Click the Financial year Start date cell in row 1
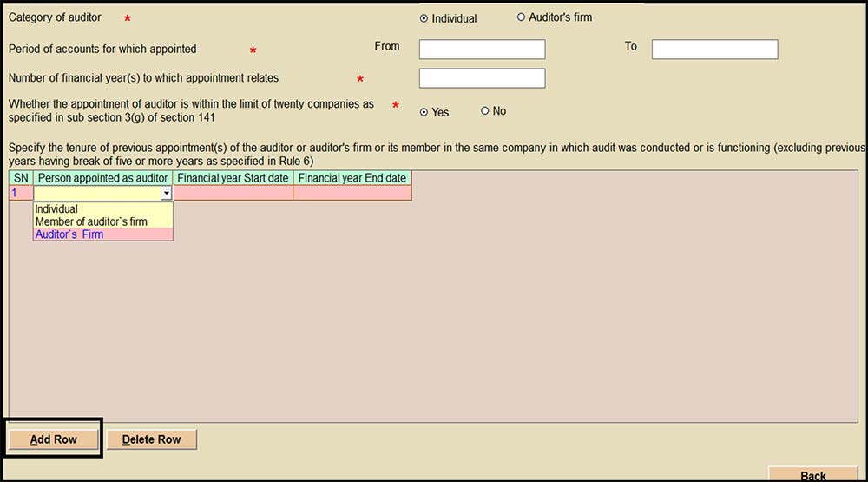 [233, 193]
